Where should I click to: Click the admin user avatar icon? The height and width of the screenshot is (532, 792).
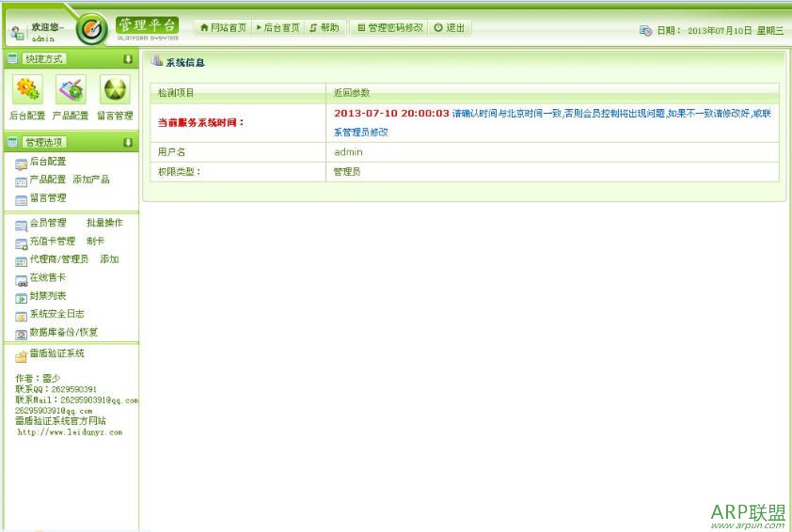(x=18, y=33)
